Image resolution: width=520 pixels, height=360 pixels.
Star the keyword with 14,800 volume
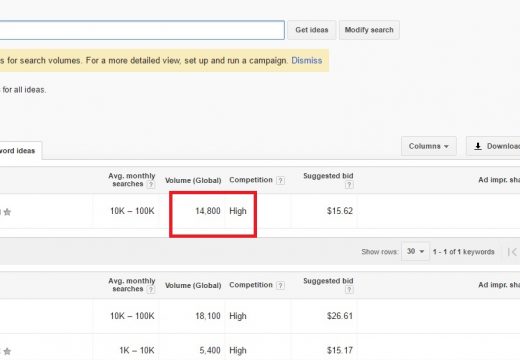pos(7,212)
